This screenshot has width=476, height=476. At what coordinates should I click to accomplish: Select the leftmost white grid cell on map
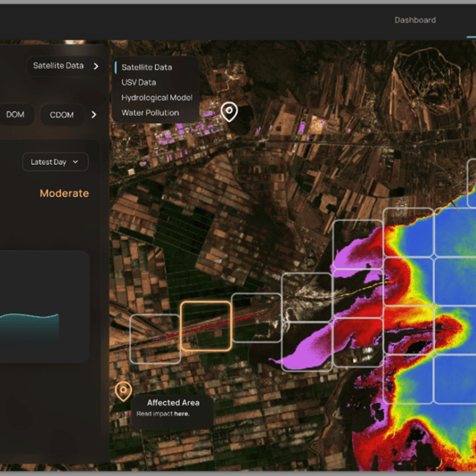tap(155, 338)
